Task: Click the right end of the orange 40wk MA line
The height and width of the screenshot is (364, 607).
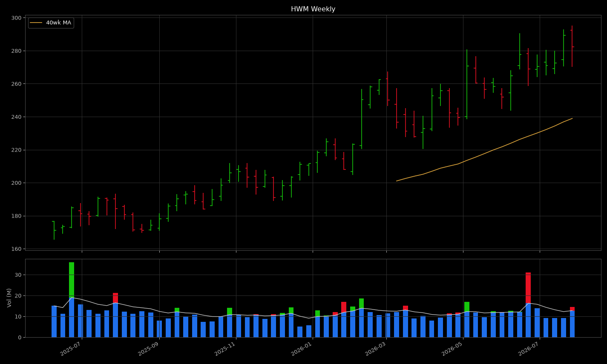Action: point(572,118)
